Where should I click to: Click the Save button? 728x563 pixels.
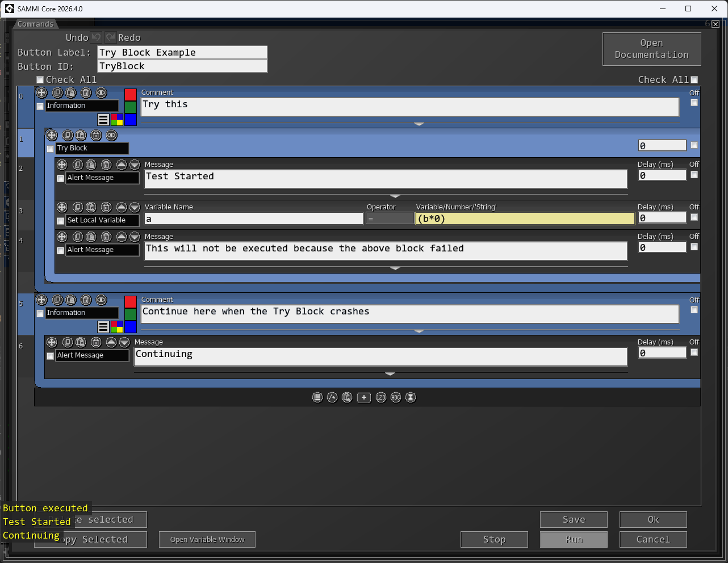coord(574,519)
